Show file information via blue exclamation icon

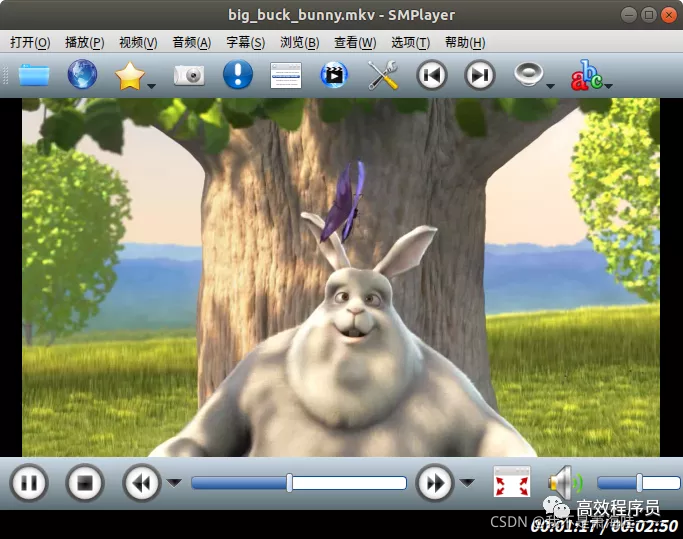[x=238, y=75]
